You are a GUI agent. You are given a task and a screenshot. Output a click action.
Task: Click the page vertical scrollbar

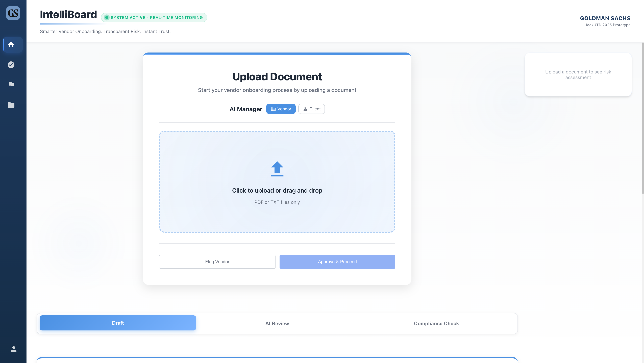point(642,117)
